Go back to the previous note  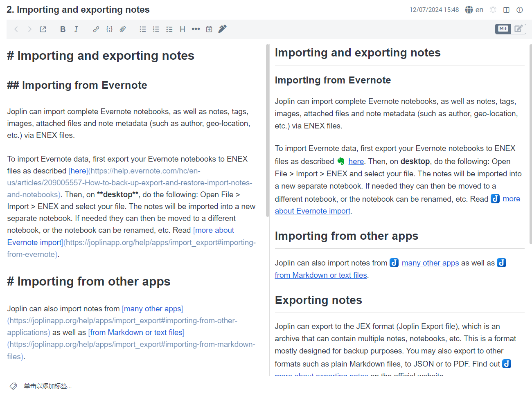[x=16, y=29]
